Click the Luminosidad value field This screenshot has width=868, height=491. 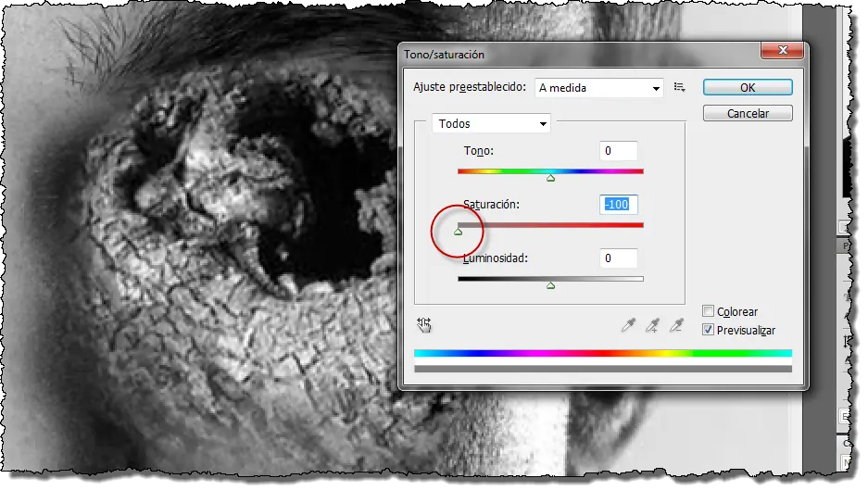point(618,258)
